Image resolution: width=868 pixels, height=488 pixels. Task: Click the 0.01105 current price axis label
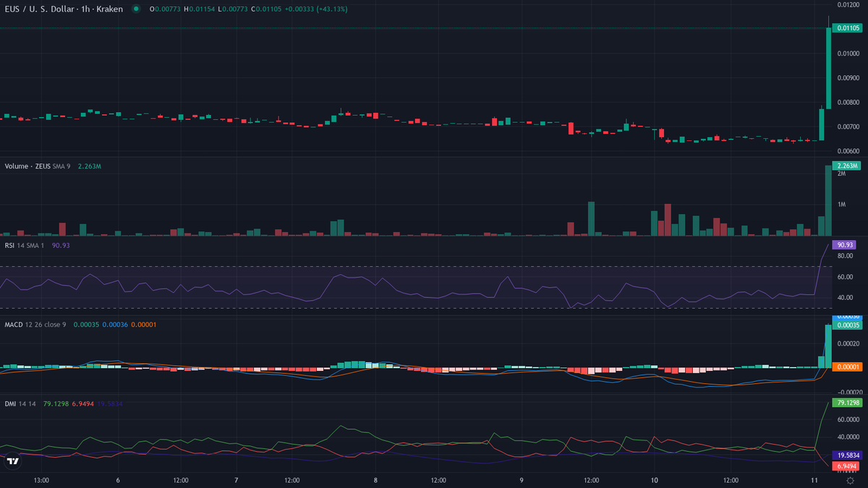(847, 28)
